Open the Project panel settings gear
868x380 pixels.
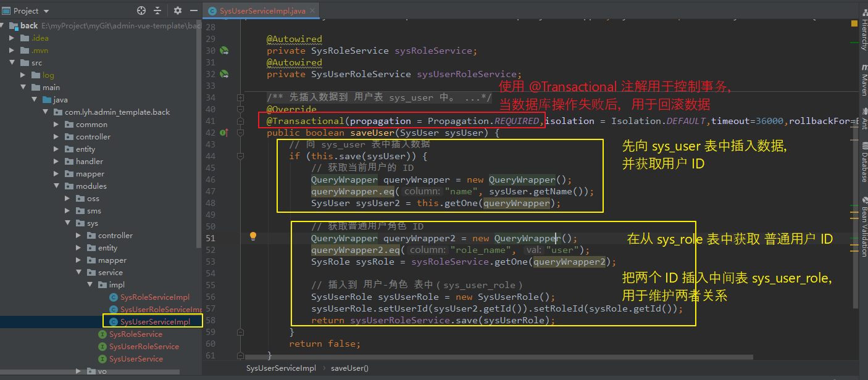178,10
